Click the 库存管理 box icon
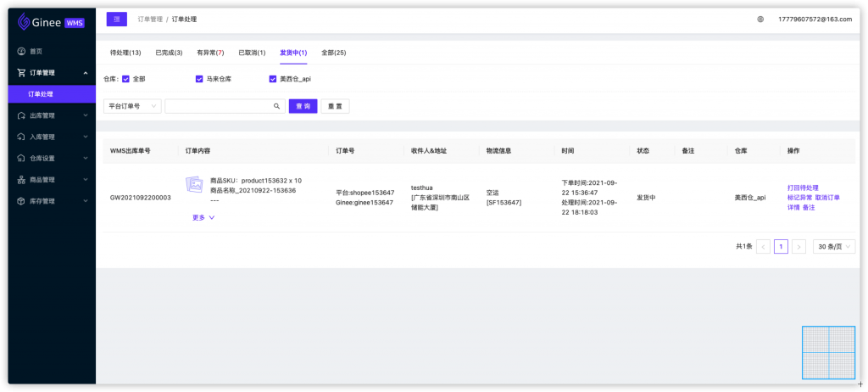 click(x=21, y=201)
